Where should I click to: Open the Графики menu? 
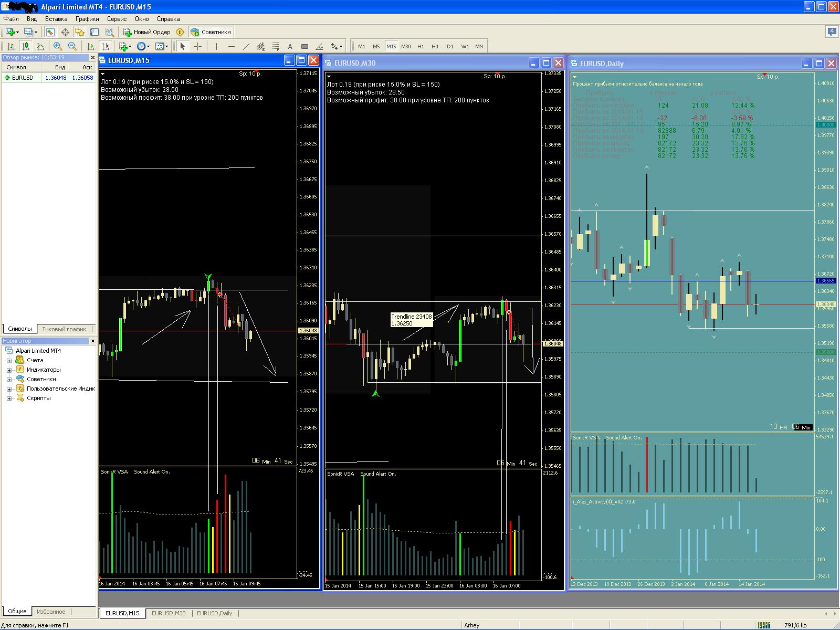point(87,19)
